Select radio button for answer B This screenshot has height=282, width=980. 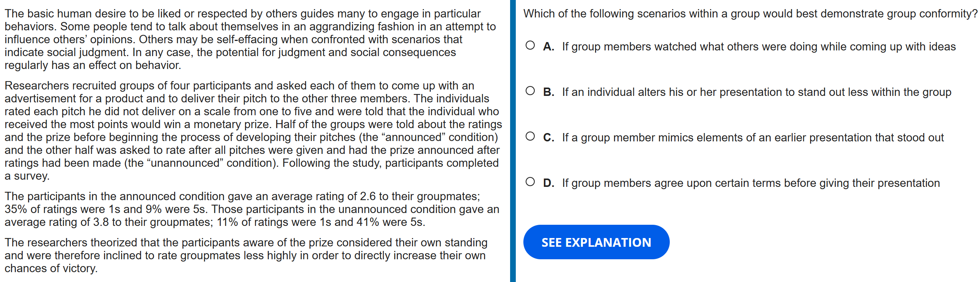coord(530,91)
